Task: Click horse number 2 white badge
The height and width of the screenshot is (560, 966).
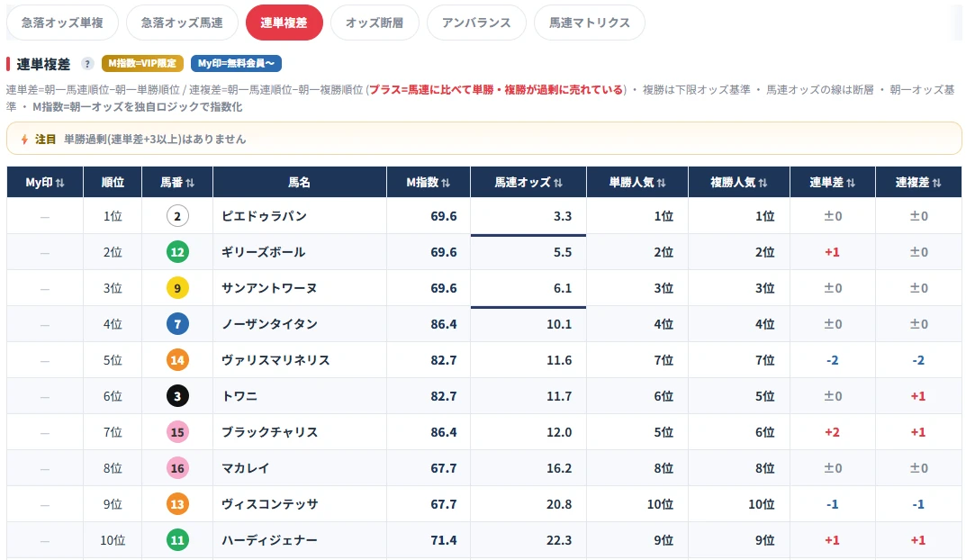Action: pos(177,216)
